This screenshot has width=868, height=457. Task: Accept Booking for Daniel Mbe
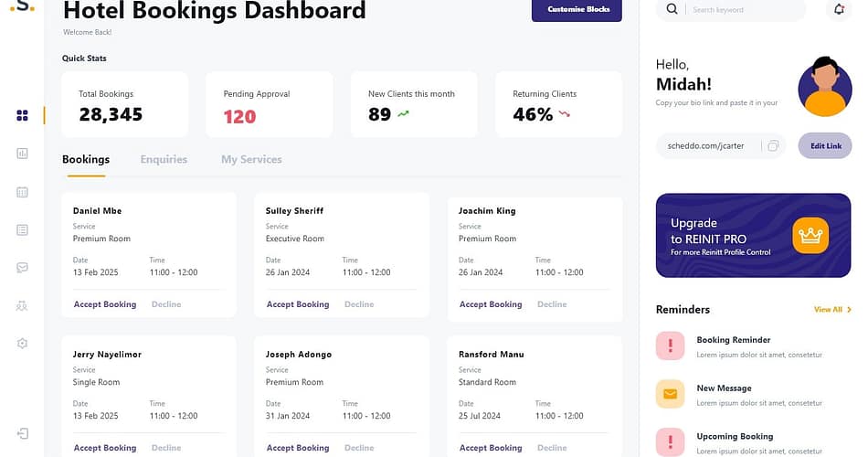tap(105, 304)
